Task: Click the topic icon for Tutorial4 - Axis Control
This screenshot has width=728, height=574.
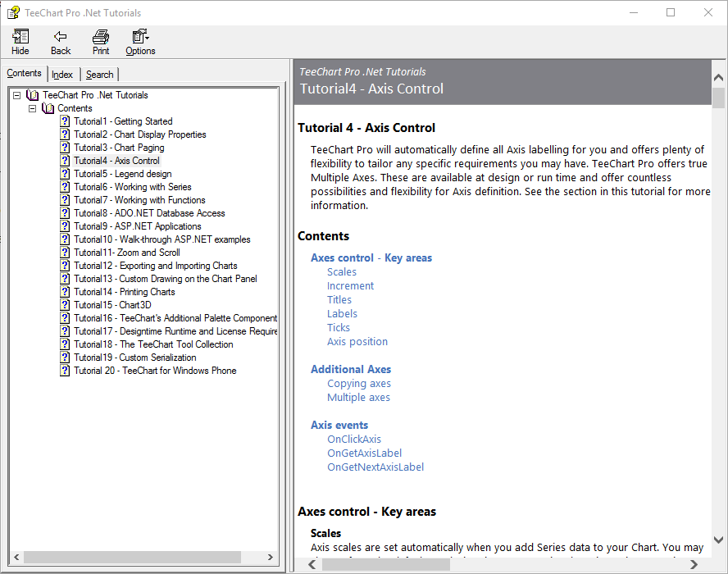Action: click(65, 161)
